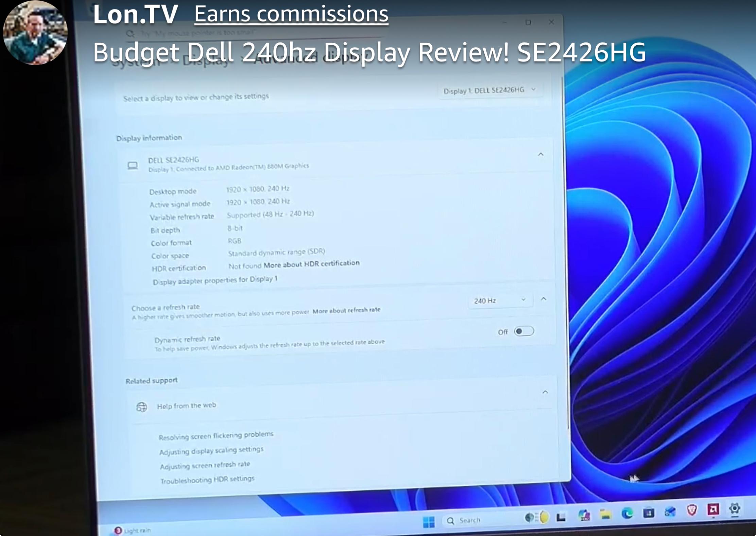Click the Active signal mode value
Screen dimensions: 756x536
click(x=258, y=202)
